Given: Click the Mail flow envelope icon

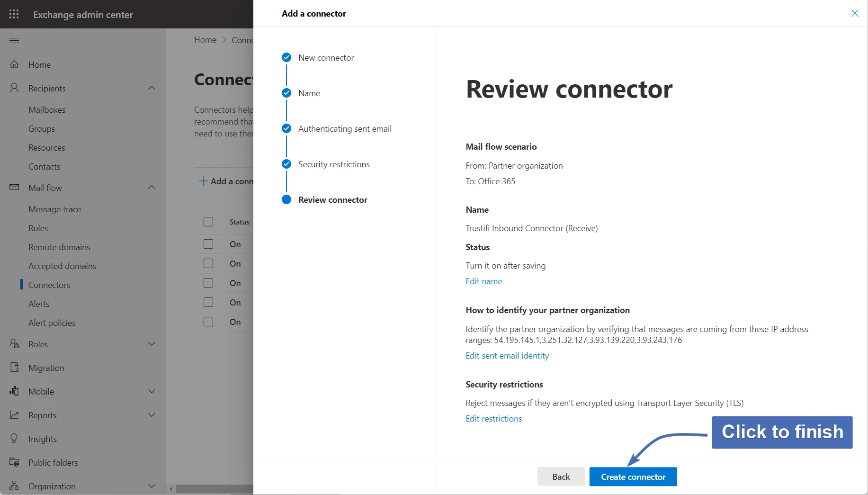Looking at the screenshot, I should pos(14,188).
